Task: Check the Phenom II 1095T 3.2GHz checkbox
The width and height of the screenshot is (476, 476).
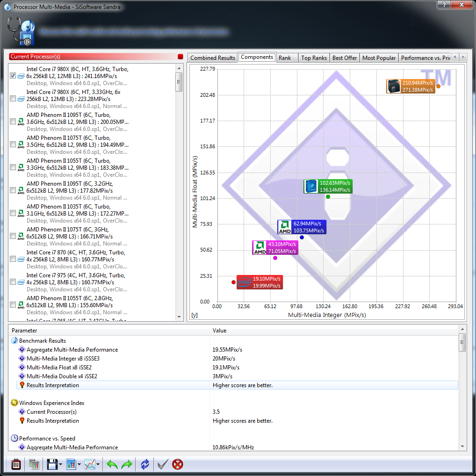Action: click(x=13, y=190)
